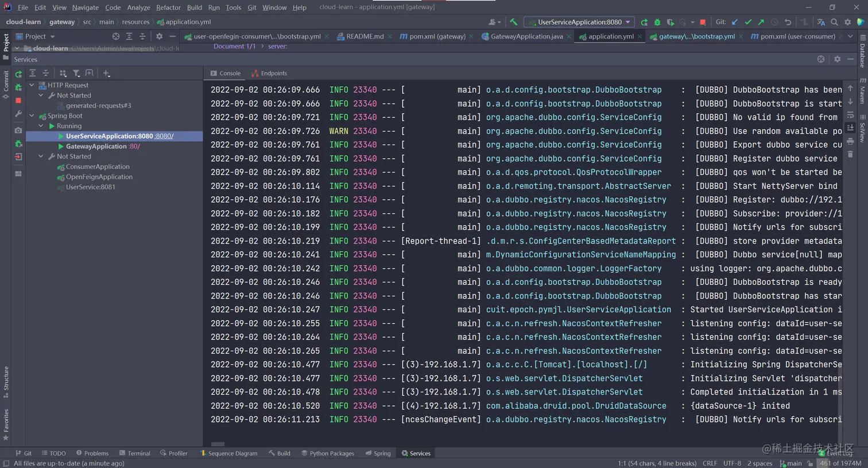The height and width of the screenshot is (468, 868).
Task: Open the Problems tool window
Action: click(92, 453)
